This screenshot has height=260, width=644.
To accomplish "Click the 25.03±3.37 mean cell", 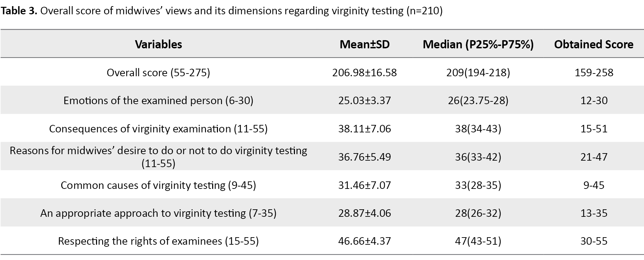I will [x=364, y=100].
